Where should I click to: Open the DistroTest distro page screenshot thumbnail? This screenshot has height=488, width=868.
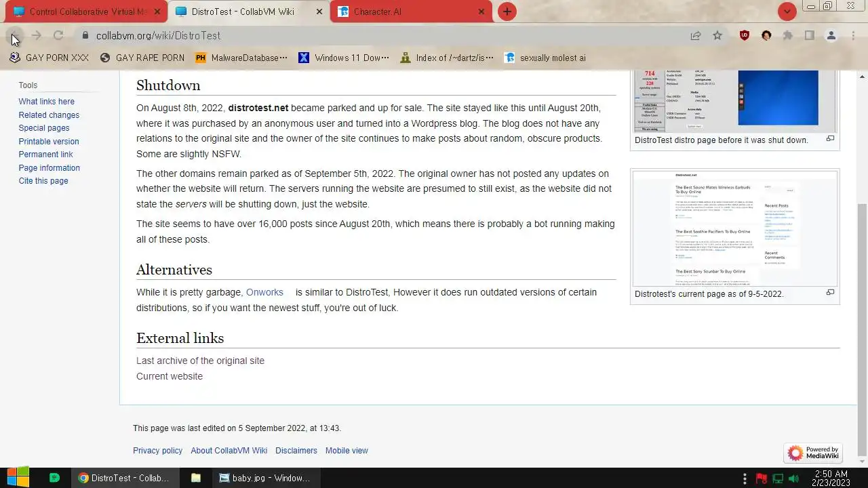click(x=735, y=100)
